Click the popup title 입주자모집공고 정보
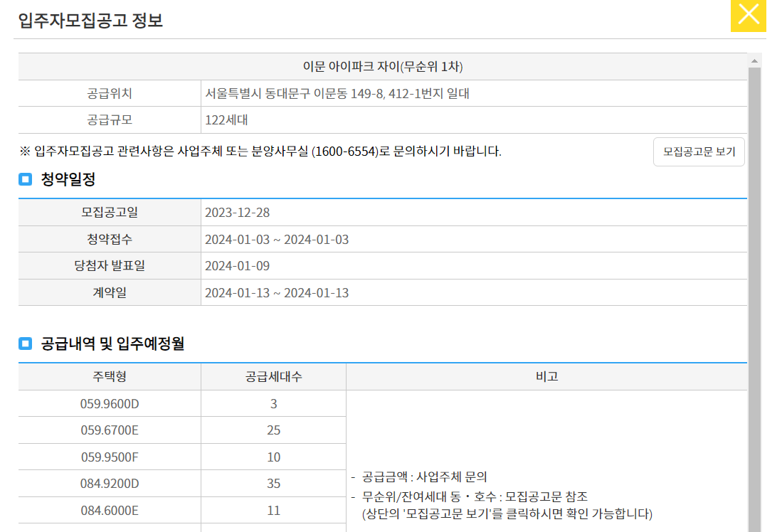Viewport: 782px width, 532px height. pyautogui.click(x=90, y=21)
